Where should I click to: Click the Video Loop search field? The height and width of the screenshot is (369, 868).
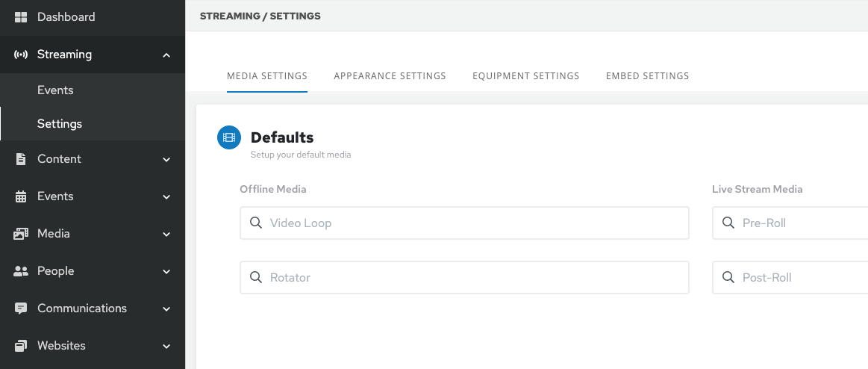[x=464, y=223]
